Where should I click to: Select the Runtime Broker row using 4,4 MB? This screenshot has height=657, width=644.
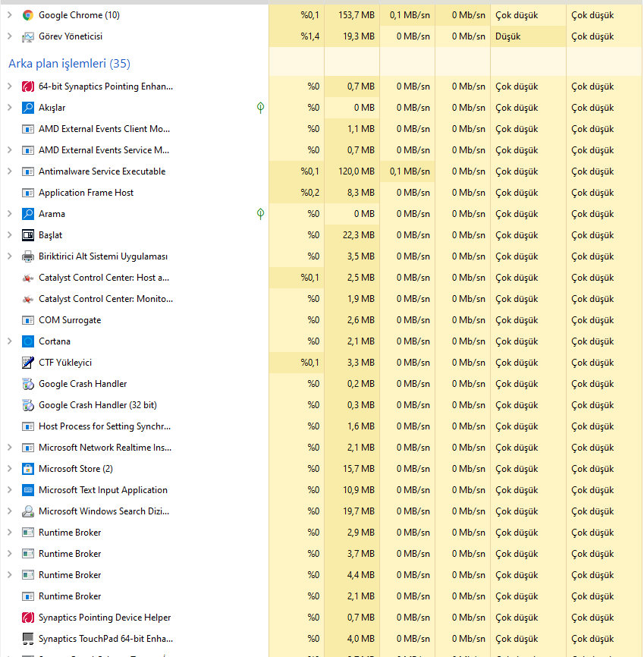click(322, 575)
